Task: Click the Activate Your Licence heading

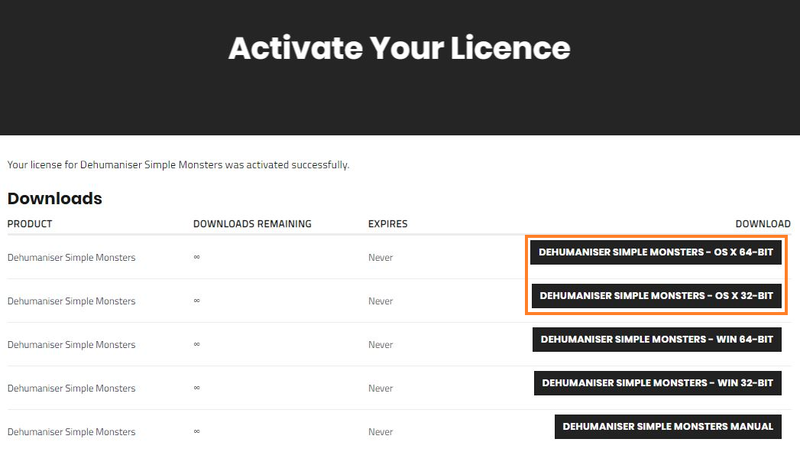Action: tap(399, 48)
